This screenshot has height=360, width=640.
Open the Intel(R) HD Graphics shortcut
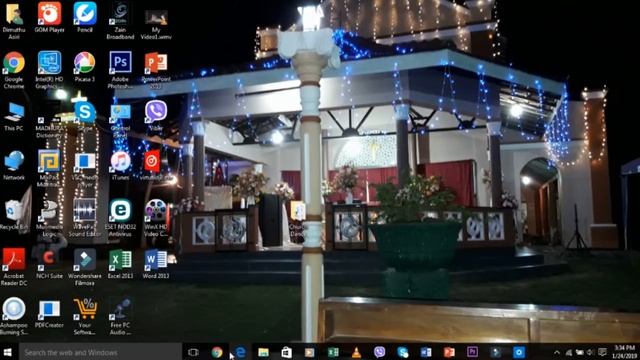point(49,70)
